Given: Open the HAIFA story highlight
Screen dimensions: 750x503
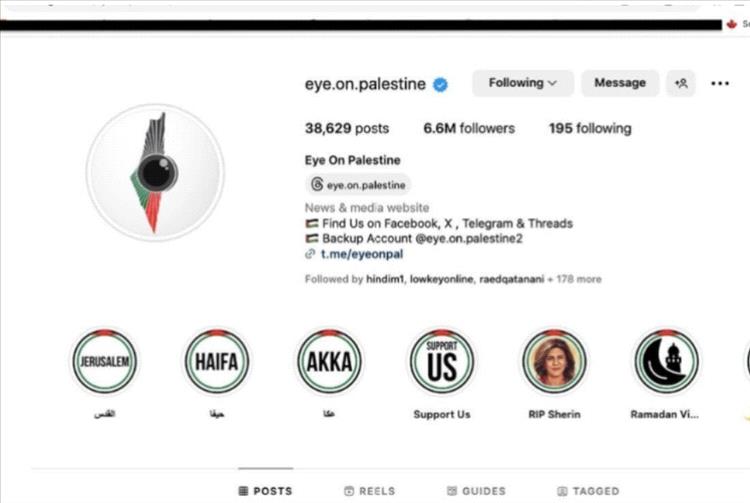Looking at the screenshot, I should 217,361.
